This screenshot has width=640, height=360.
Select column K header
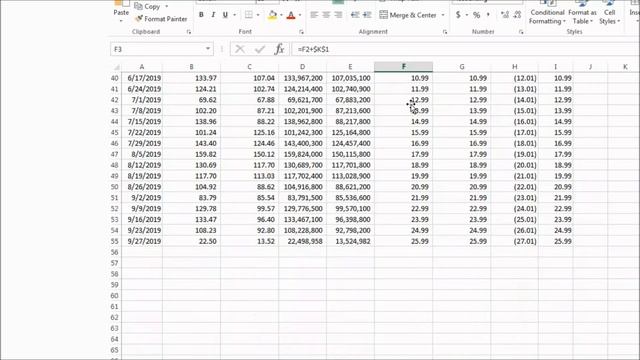pos(624,67)
